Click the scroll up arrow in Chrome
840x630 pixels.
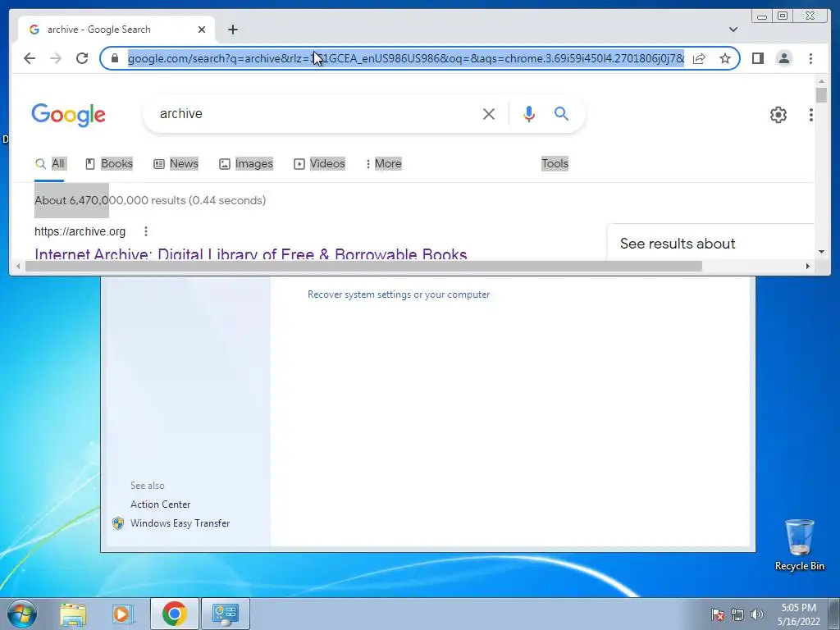pyautogui.click(x=821, y=81)
